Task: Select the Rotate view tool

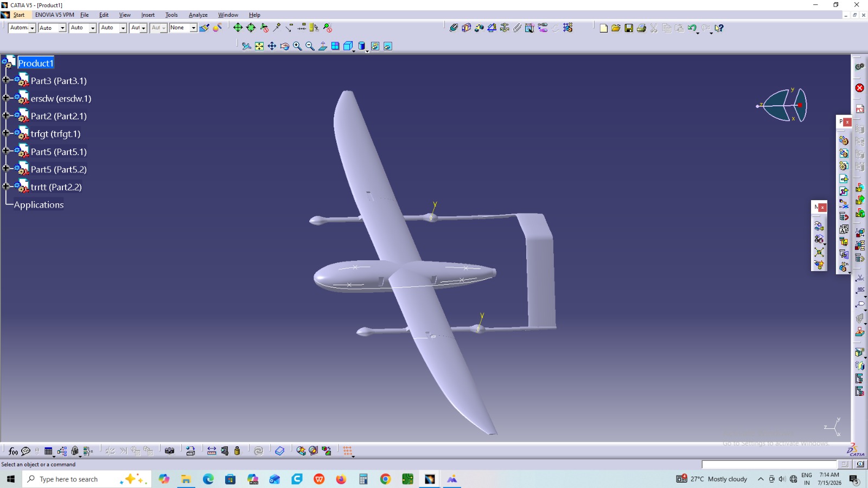Action: coord(284,47)
